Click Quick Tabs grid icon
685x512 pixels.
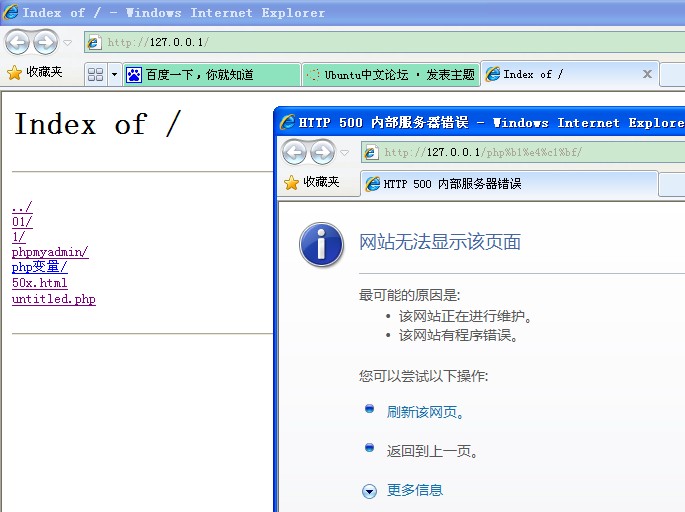point(95,74)
